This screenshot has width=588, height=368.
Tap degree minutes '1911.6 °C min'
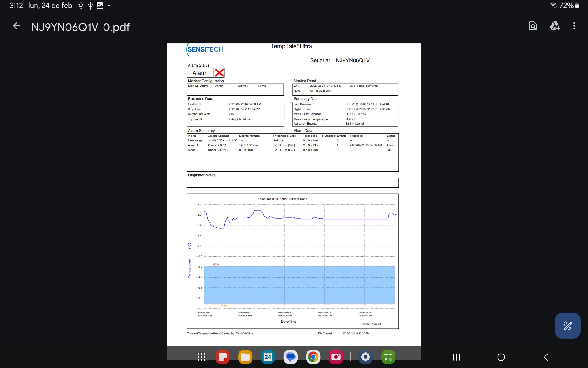pyautogui.click(x=248, y=145)
